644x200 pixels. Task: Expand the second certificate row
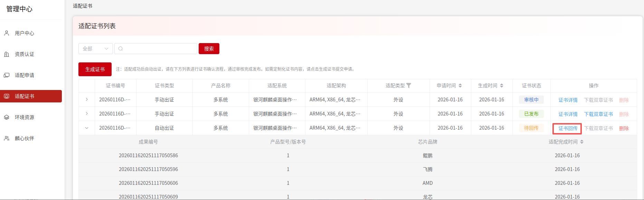[x=87, y=114]
